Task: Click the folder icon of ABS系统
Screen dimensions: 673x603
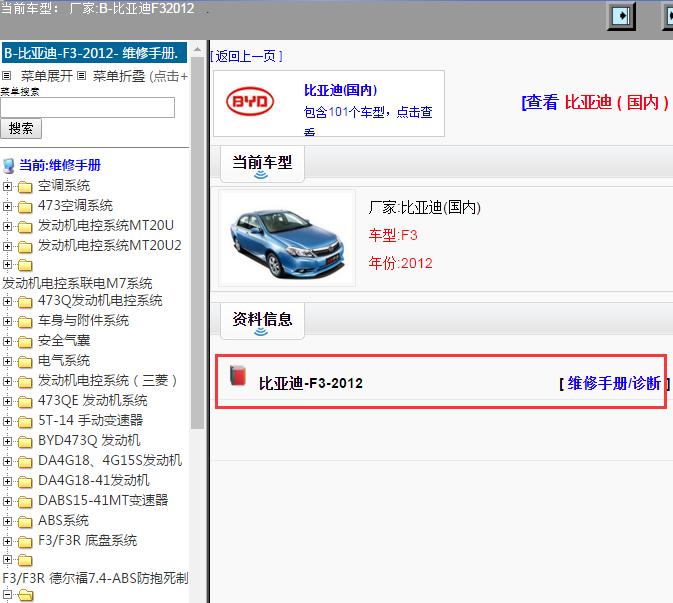Action: pyautogui.click(x=25, y=522)
